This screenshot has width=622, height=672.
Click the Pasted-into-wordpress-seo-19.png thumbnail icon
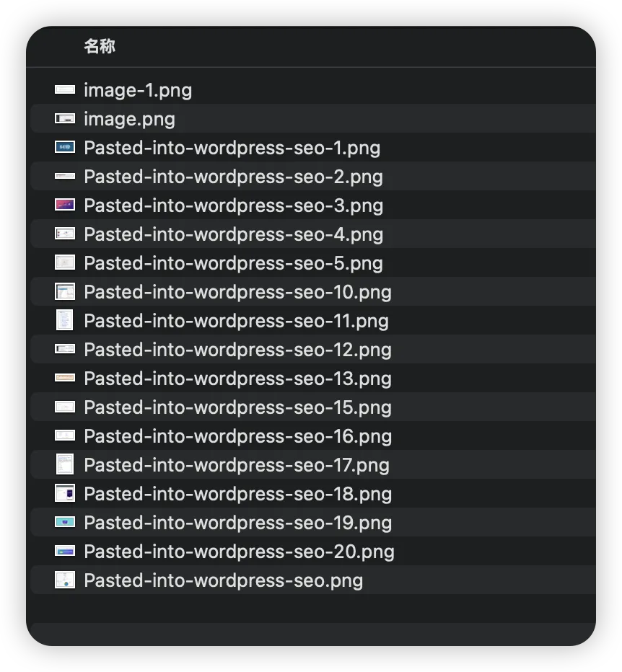point(65,522)
